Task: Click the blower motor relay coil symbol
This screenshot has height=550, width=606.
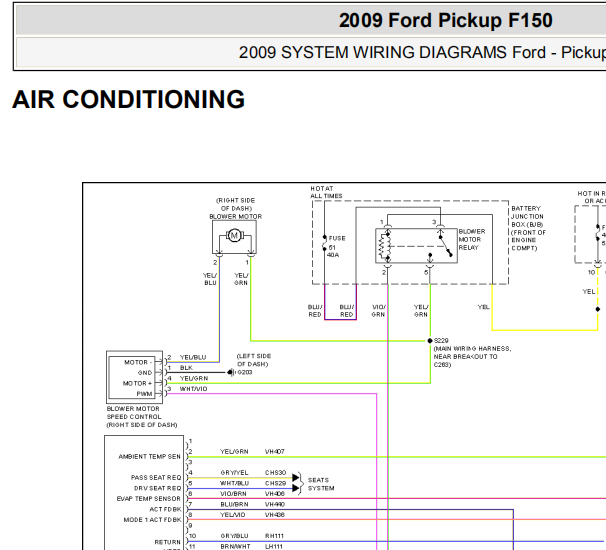Action: coord(384,246)
